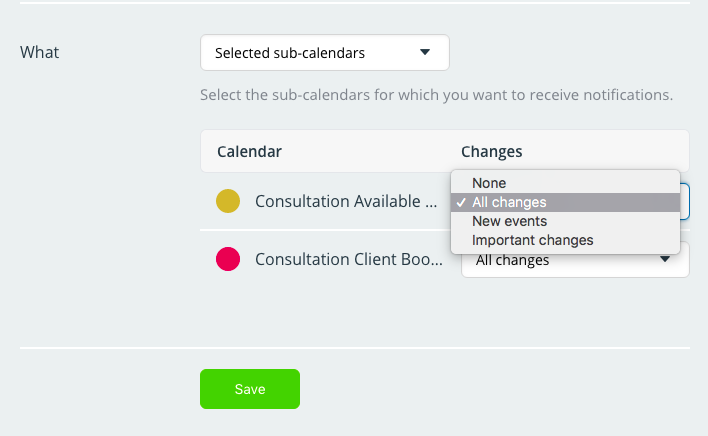
Task: Click the Changes column header
Action: [x=491, y=152]
